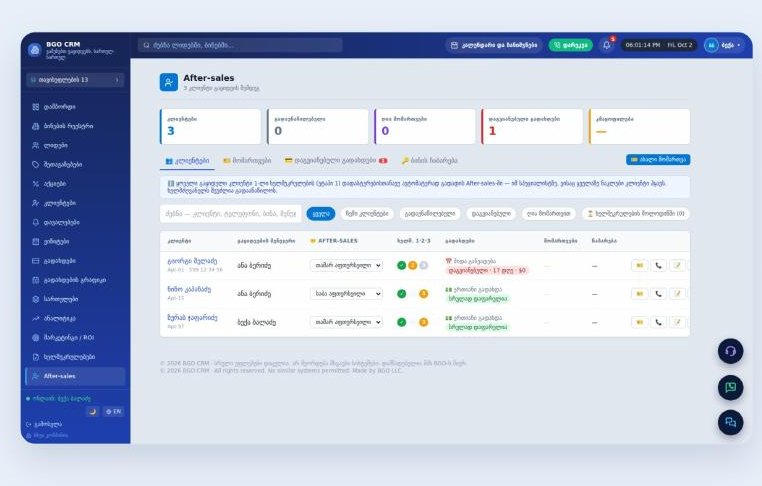Open client name link in top table row
The width and height of the screenshot is (762, 486).
click(192, 261)
